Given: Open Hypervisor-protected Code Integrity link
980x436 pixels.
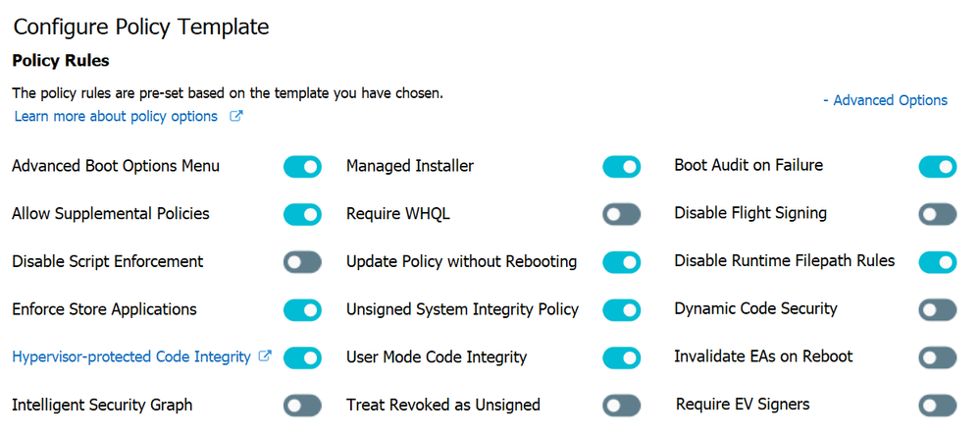Looking at the screenshot, I should coord(131,357).
